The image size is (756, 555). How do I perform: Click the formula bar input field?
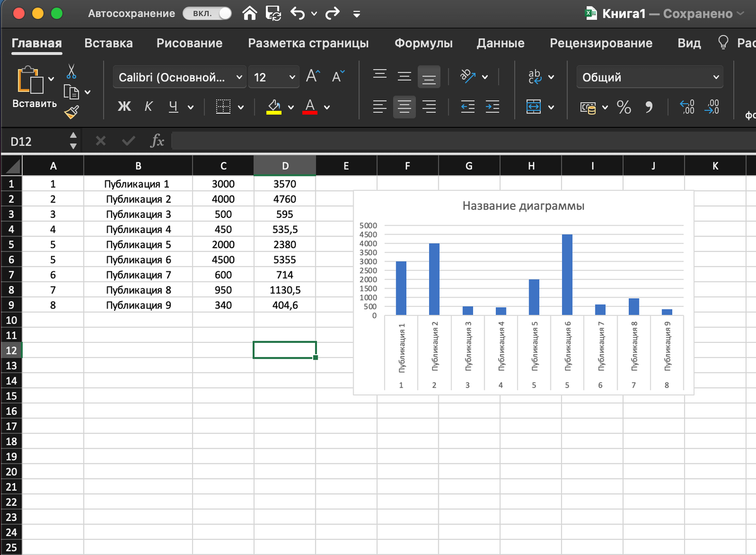tap(463, 142)
